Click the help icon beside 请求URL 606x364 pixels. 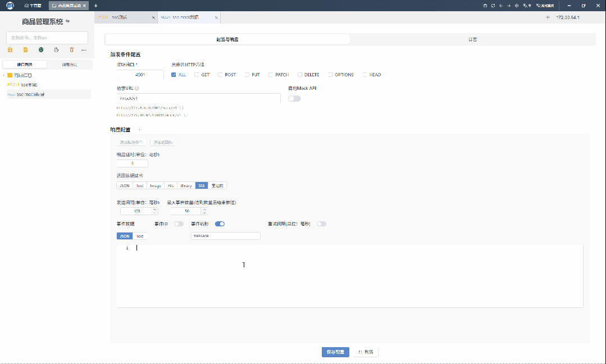pyautogui.click(x=137, y=89)
